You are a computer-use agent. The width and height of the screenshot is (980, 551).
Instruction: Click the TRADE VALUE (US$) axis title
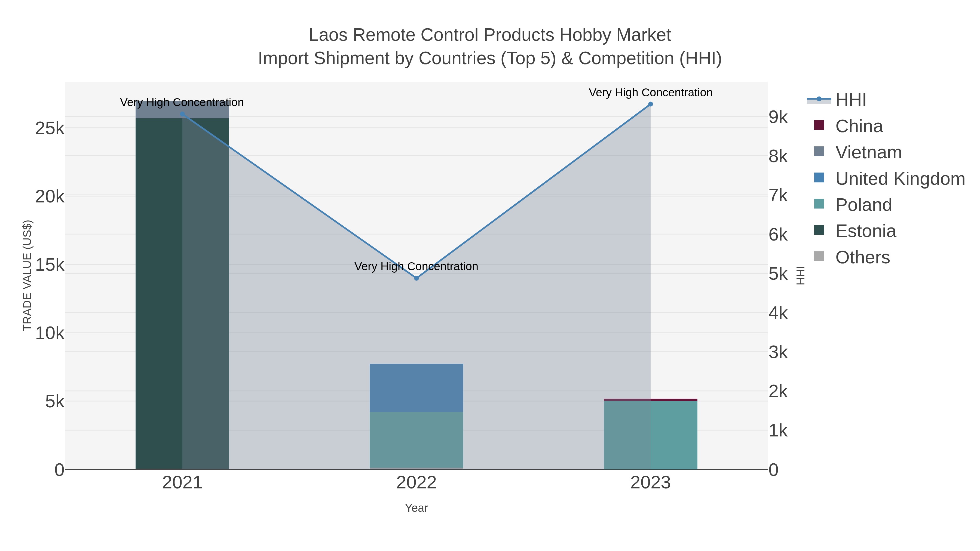tap(27, 275)
